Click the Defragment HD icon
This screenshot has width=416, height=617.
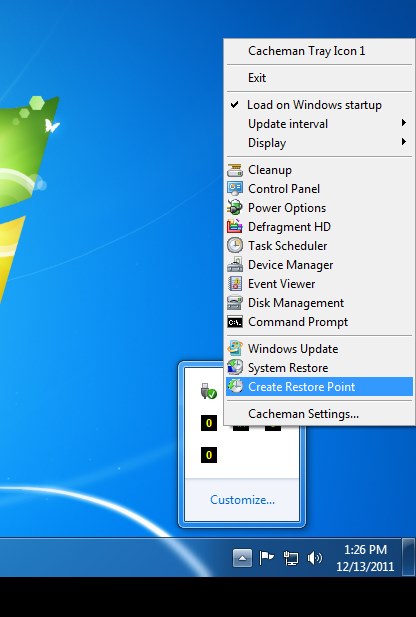pyautogui.click(x=235, y=227)
